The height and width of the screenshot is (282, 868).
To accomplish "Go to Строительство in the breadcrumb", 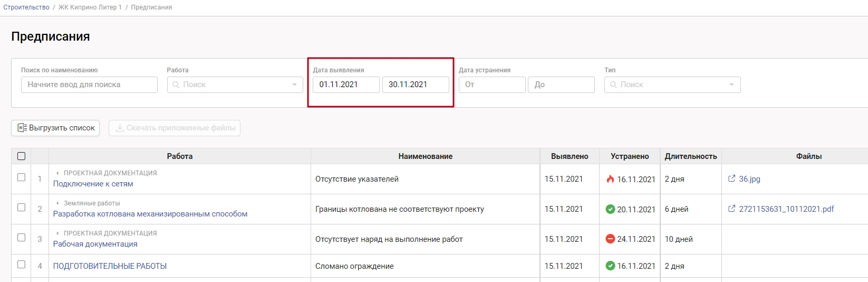I will pyautogui.click(x=26, y=7).
